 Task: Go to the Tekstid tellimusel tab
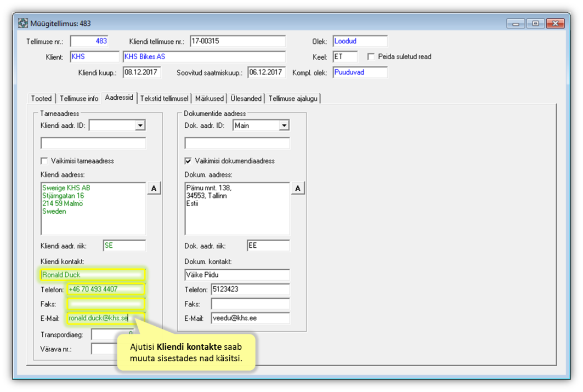pos(164,99)
